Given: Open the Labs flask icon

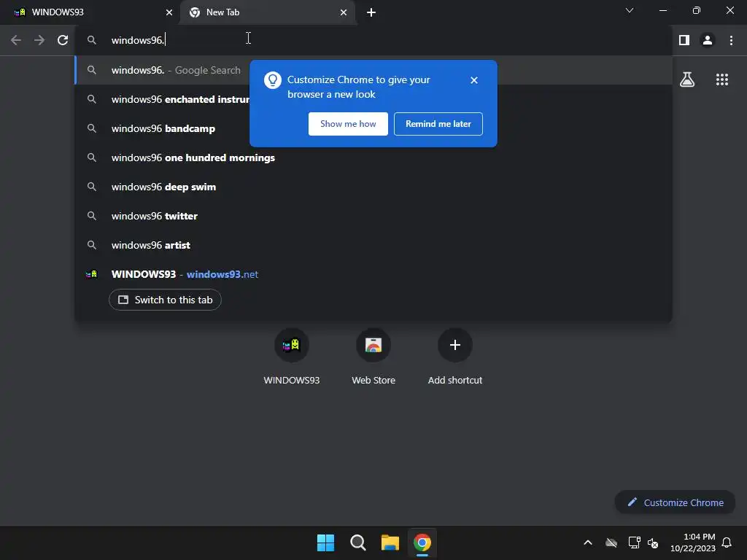Looking at the screenshot, I should [687, 79].
